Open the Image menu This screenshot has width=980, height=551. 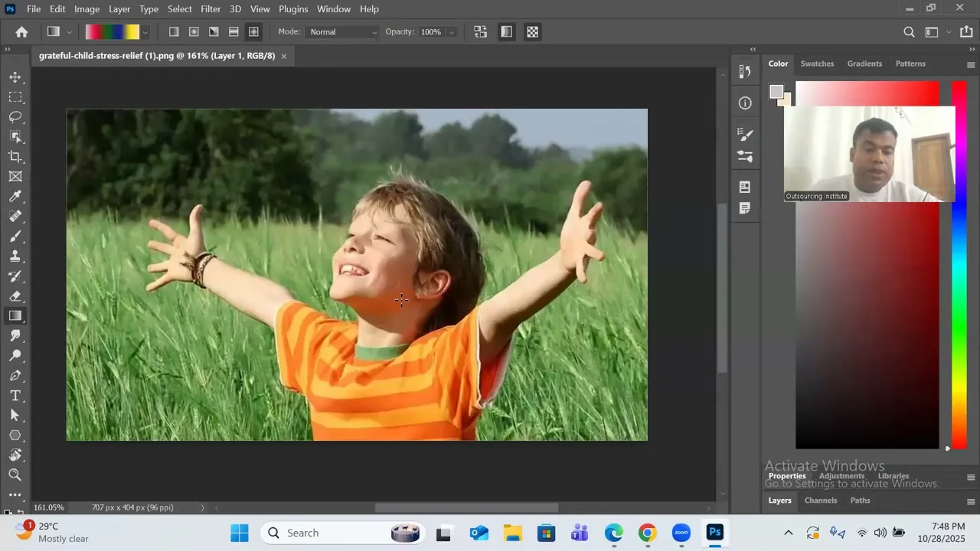[87, 9]
